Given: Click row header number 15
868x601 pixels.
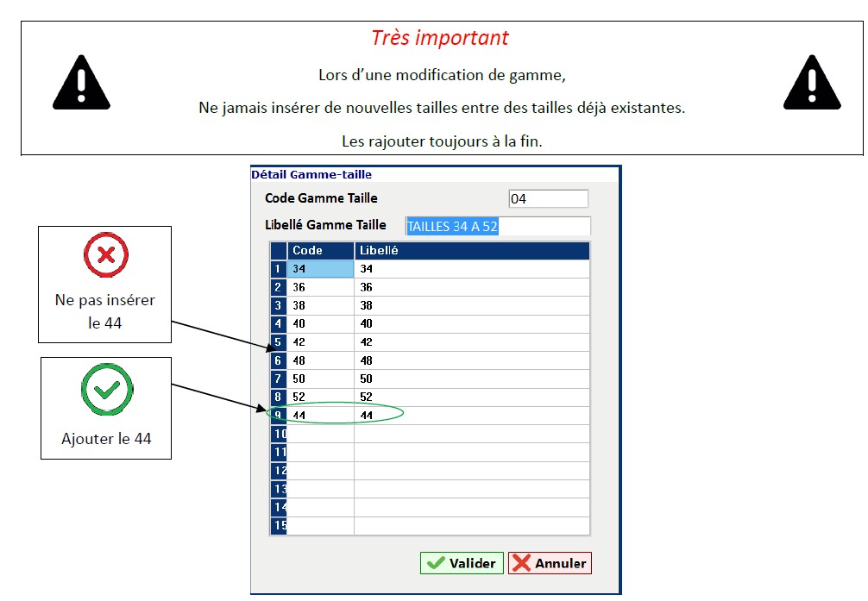Looking at the screenshot, I should tap(278, 525).
